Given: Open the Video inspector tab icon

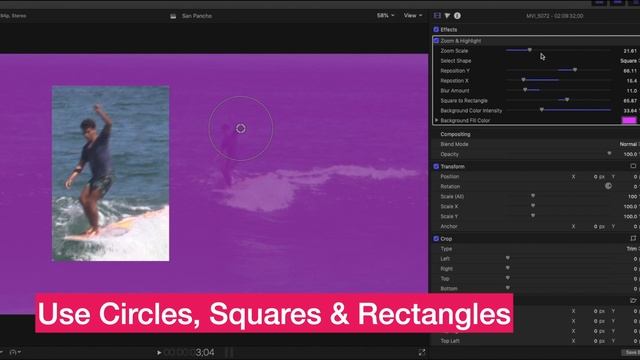Looking at the screenshot, I should tap(437, 16).
